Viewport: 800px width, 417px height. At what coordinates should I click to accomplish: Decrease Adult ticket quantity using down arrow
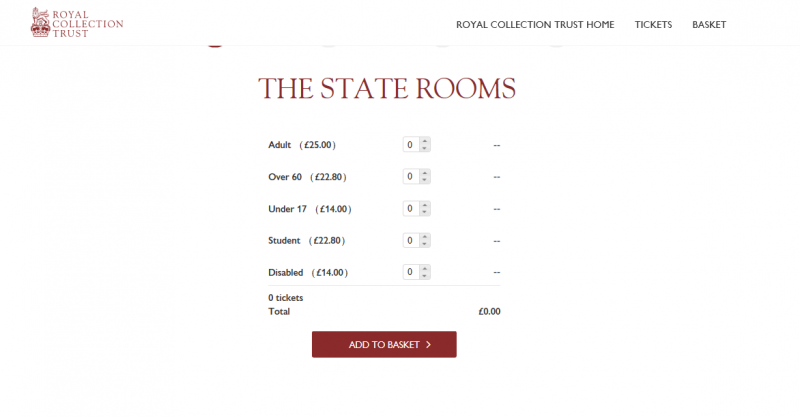coord(425,149)
